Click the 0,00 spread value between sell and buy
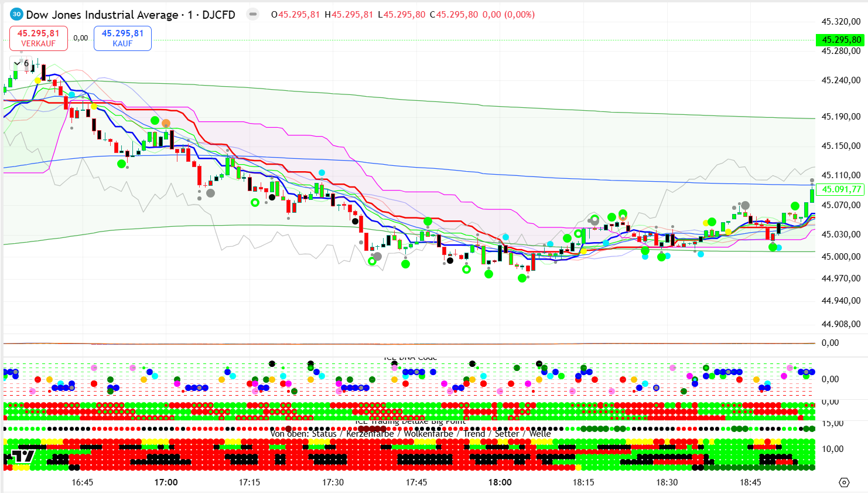This screenshot has height=493, width=868. click(x=81, y=38)
